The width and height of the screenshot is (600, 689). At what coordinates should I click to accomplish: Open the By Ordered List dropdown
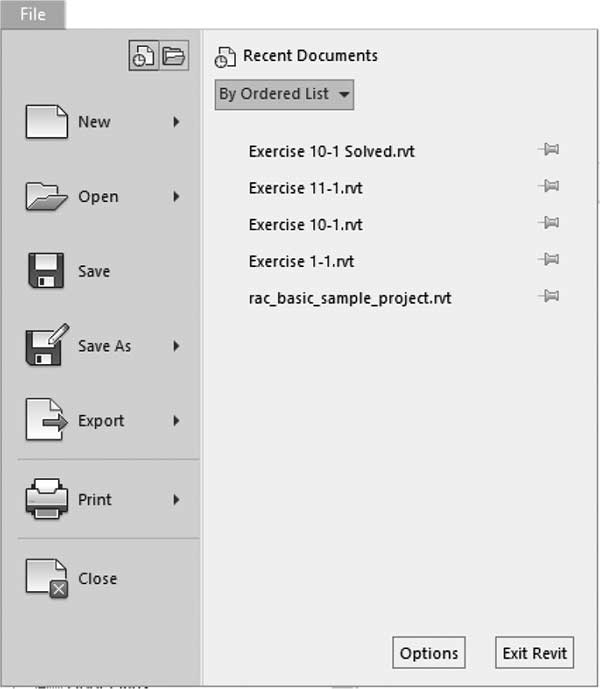(284, 94)
